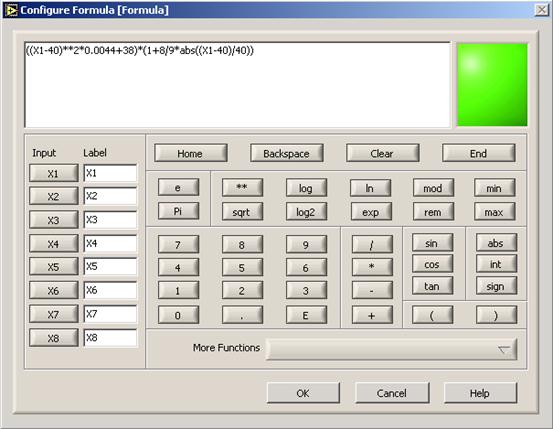Image resolution: width=553 pixels, height=429 pixels.
Task: Insert the division operator
Action: (372, 244)
